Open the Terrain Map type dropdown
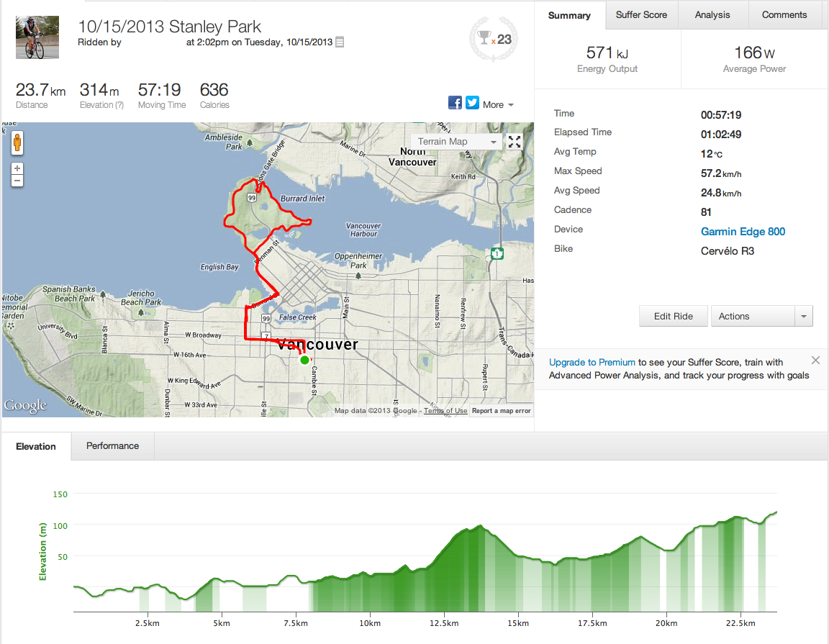This screenshot has height=644, width=829. point(456,142)
